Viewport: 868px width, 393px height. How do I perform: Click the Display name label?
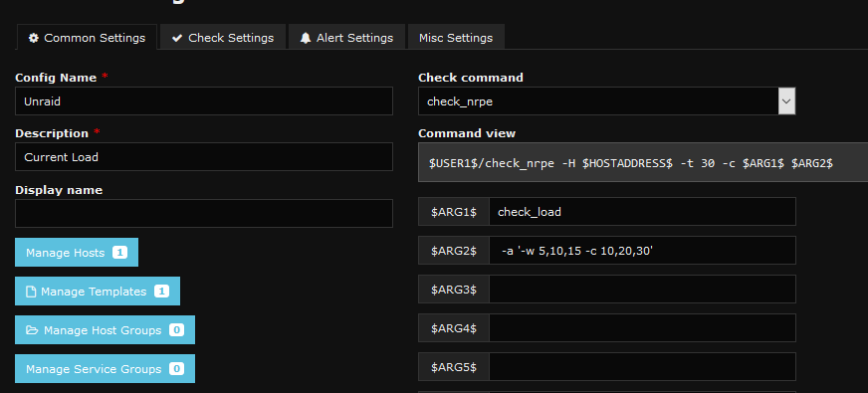(59, 190)
